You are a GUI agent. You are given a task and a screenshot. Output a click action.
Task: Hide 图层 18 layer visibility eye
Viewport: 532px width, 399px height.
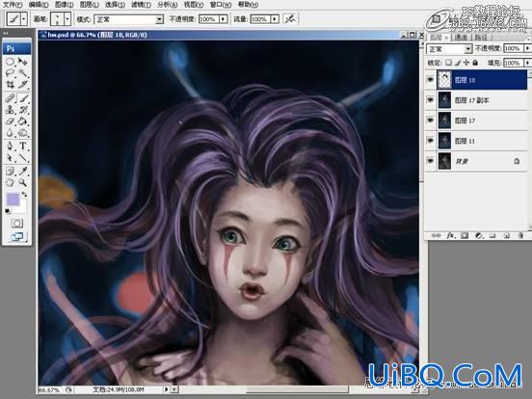[430, 80]
